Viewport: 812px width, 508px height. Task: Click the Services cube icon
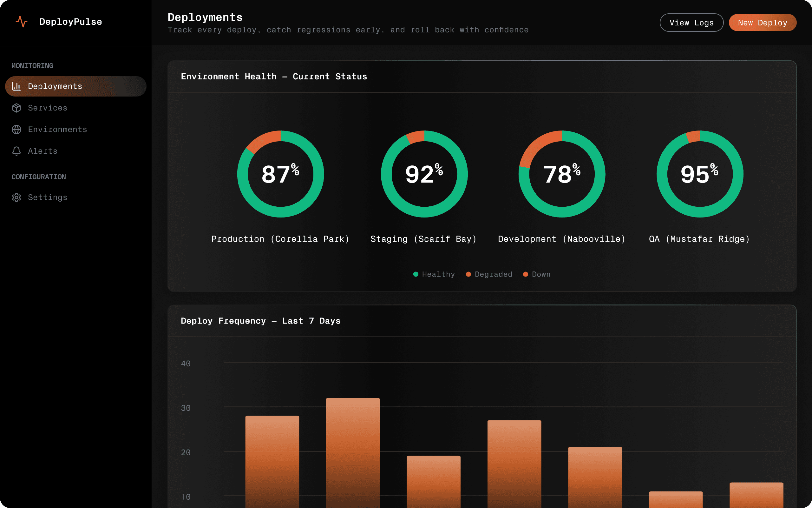16,108
